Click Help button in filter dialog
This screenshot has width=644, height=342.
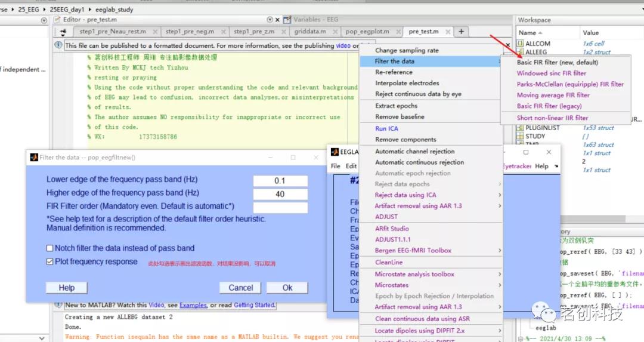coord(67,288)
